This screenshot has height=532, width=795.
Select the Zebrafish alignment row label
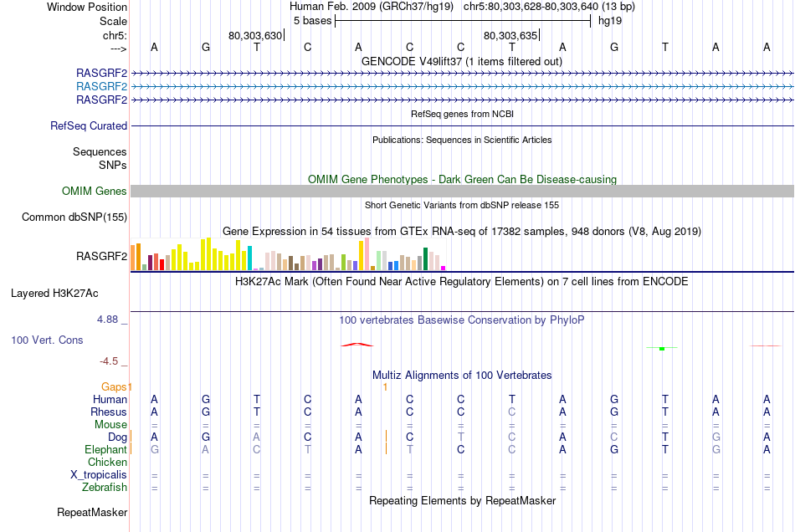click(105, 488)
